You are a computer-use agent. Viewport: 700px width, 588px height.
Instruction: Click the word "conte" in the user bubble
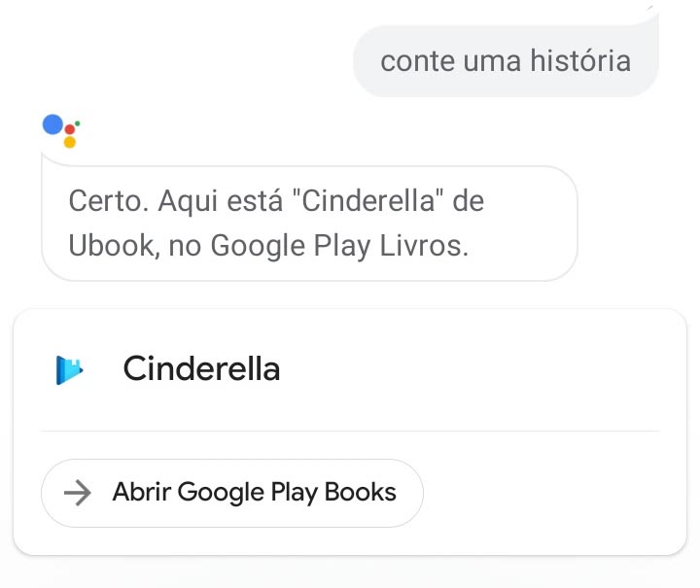tap(418, 61)
